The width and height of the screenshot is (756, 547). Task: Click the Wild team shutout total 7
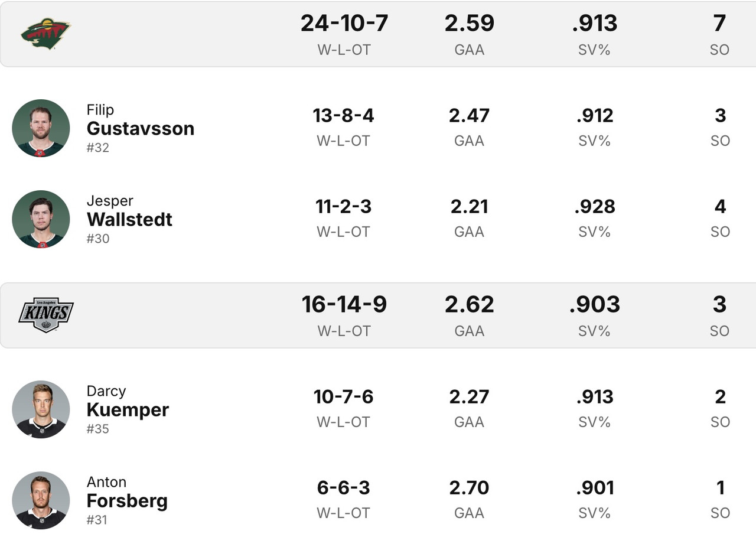pyautogui.click(x=719, y=23)
